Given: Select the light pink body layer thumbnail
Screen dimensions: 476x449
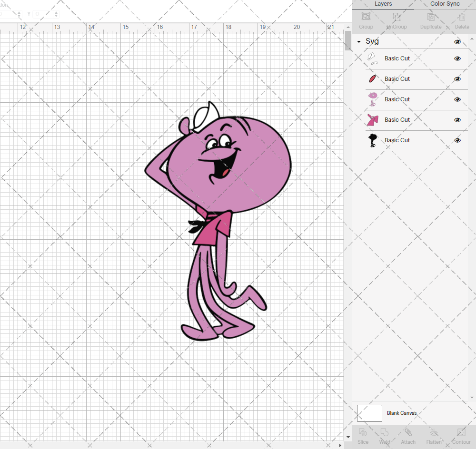Looking at the screenshot, I should point(373,99).
